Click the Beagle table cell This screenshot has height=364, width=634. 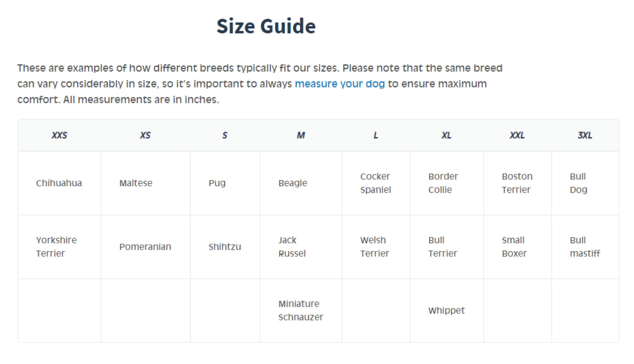[301, 183]
